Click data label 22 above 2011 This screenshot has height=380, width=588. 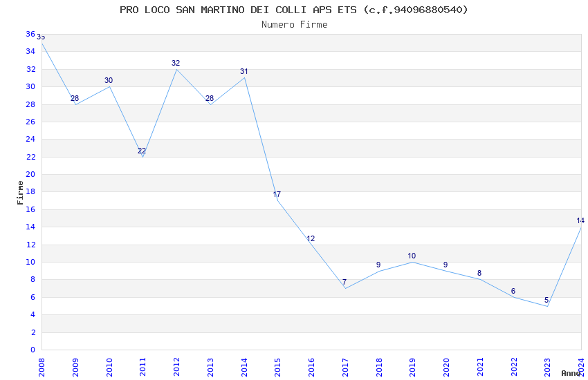(142, 151)
